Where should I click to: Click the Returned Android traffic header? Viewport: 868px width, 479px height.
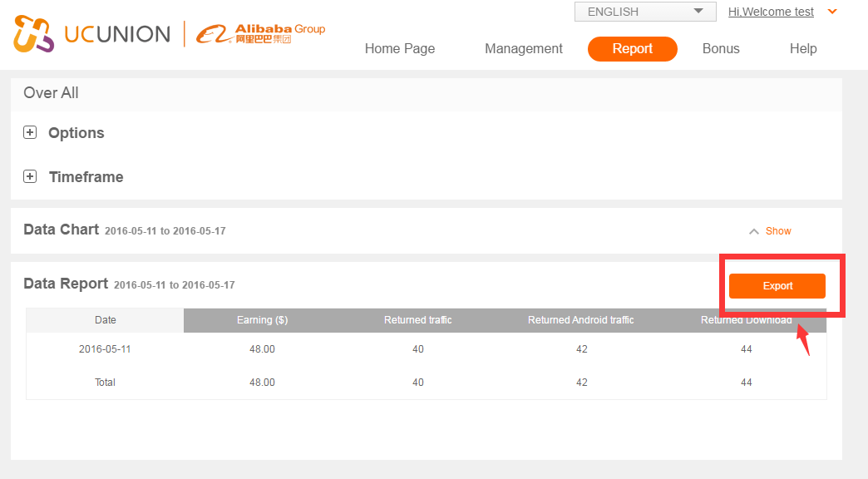click(581, 320)
